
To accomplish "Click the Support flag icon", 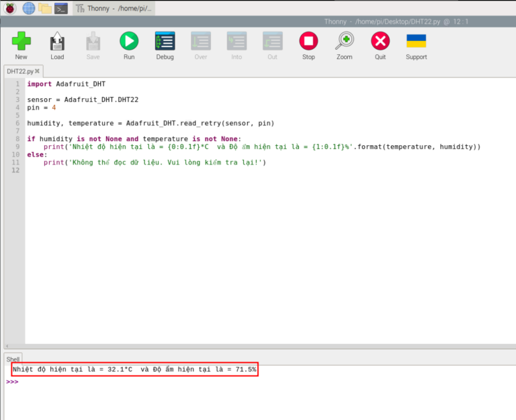I will [x=416, y=42].
